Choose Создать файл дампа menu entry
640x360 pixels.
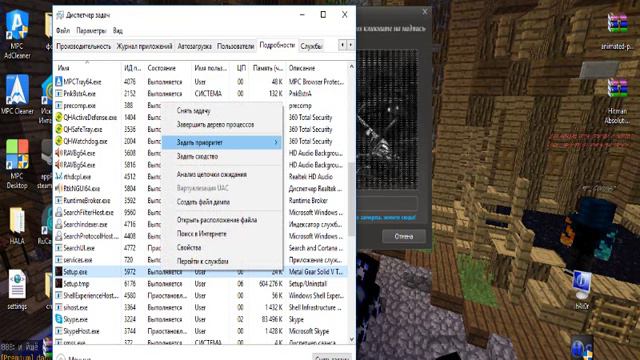coord(222,202)
